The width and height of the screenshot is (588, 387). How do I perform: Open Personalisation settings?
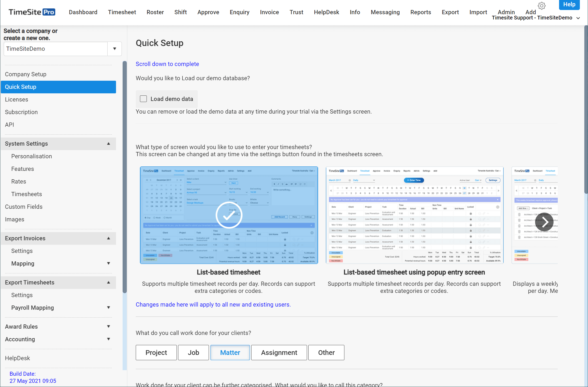(32, 156)
